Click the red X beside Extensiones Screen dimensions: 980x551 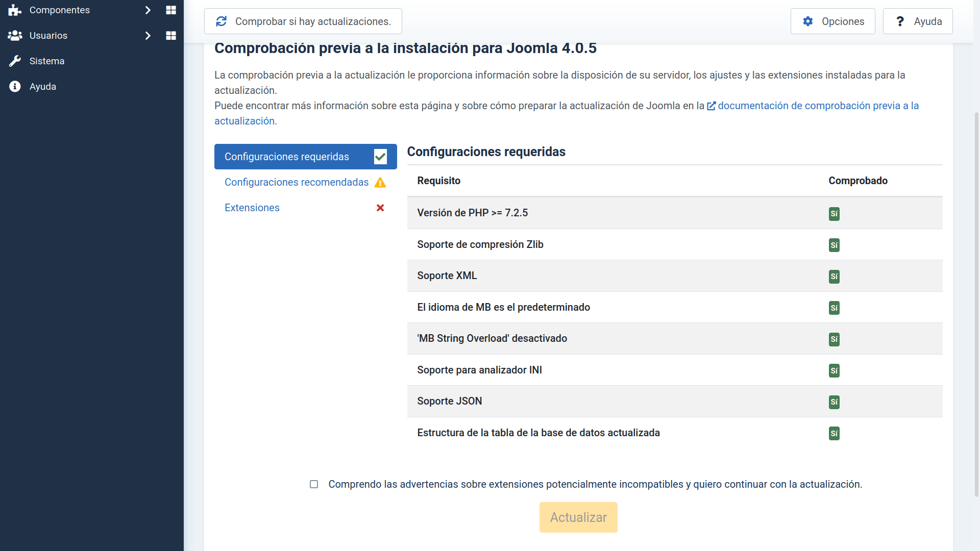coord(380,208)
